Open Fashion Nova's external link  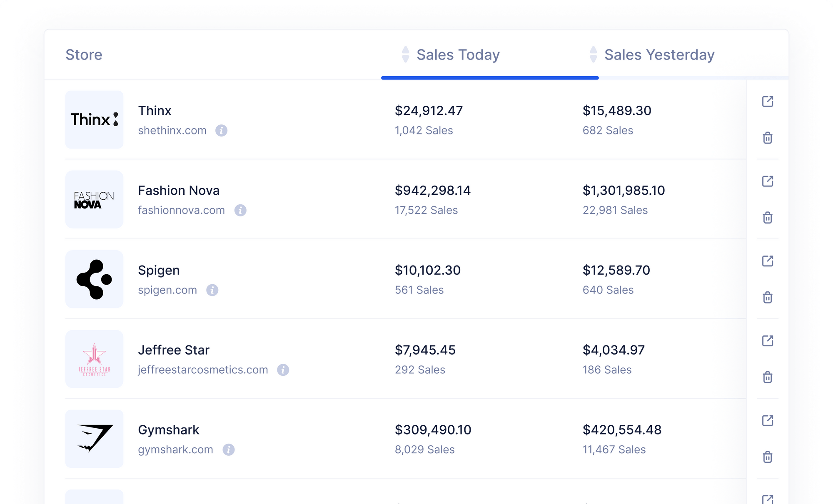pyautogui.click(x=768, y=180)
